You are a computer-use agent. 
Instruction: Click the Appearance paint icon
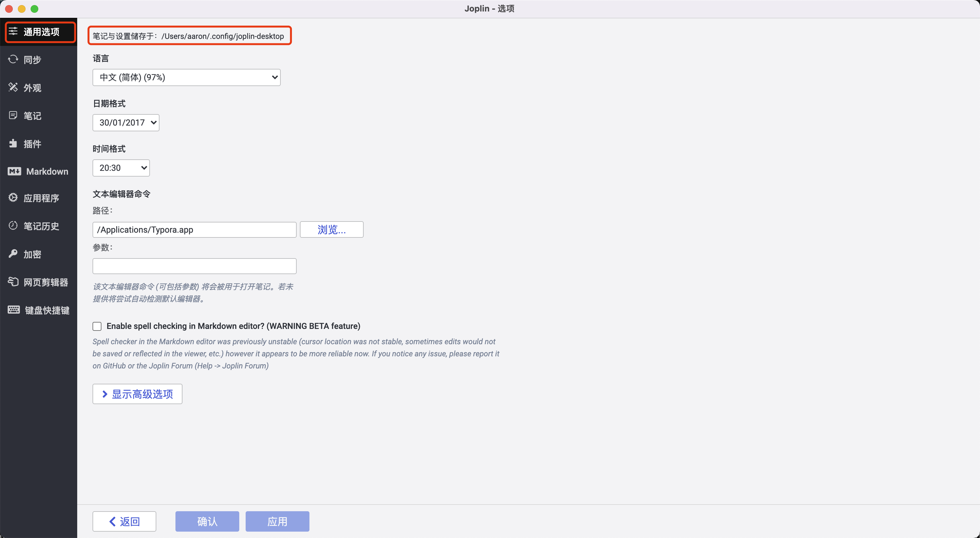[x=13, y=87]
